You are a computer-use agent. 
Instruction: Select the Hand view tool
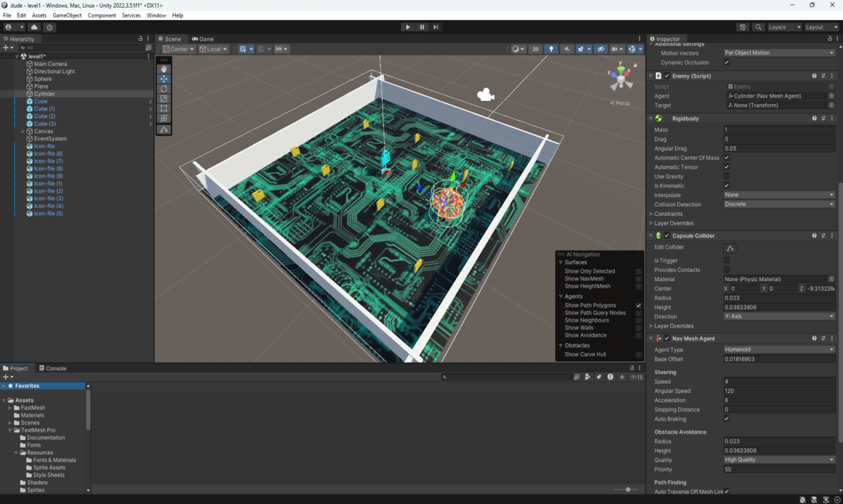(x=164, y=69)
